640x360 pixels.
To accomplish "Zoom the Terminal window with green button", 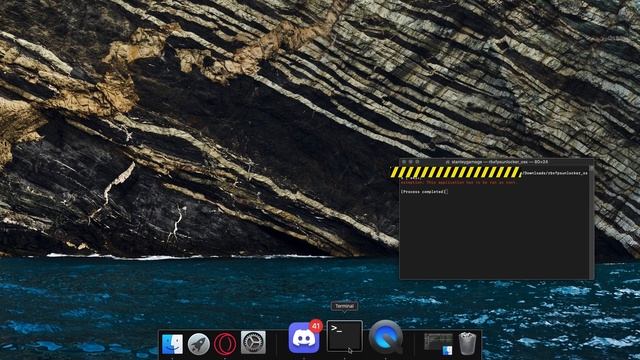I will pyautogui.click(x=417, y=162).
